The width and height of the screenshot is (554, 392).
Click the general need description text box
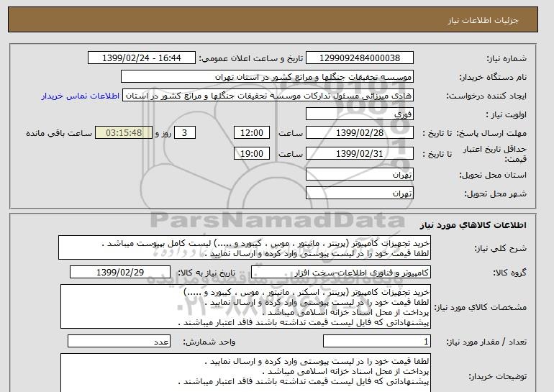point(245,248)
